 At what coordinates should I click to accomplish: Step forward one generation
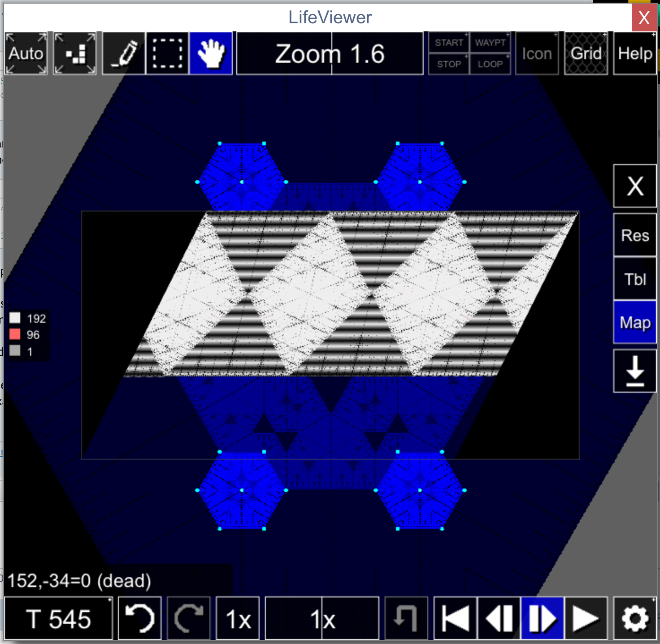click(542, 618)
